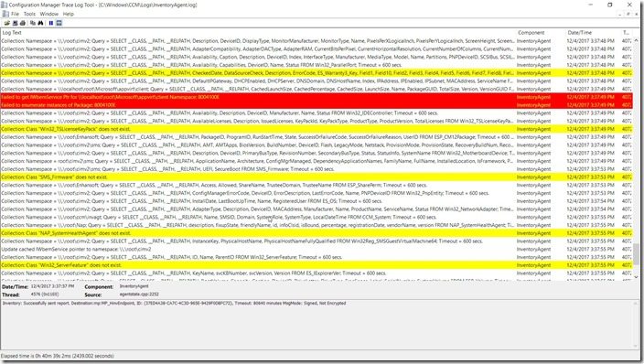Select the row querying Win32_TSLicenseKeyPack licenses

click(x=317, y=121)
